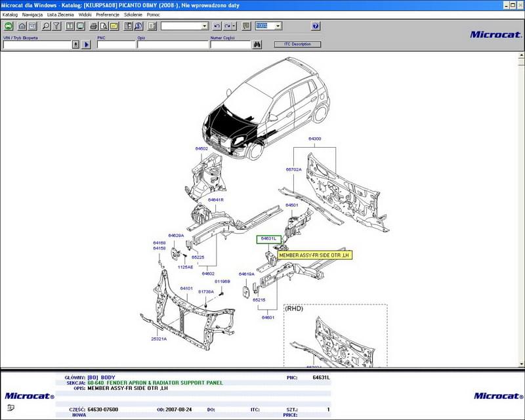
Task: Open the comment speech bubble icon
Action: point(246,26)
